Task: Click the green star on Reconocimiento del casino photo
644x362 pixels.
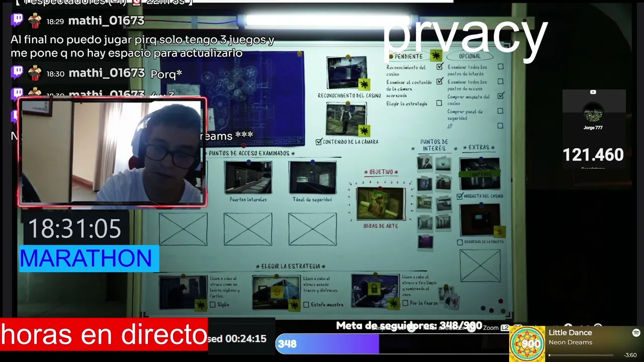Action: (364, 84)
